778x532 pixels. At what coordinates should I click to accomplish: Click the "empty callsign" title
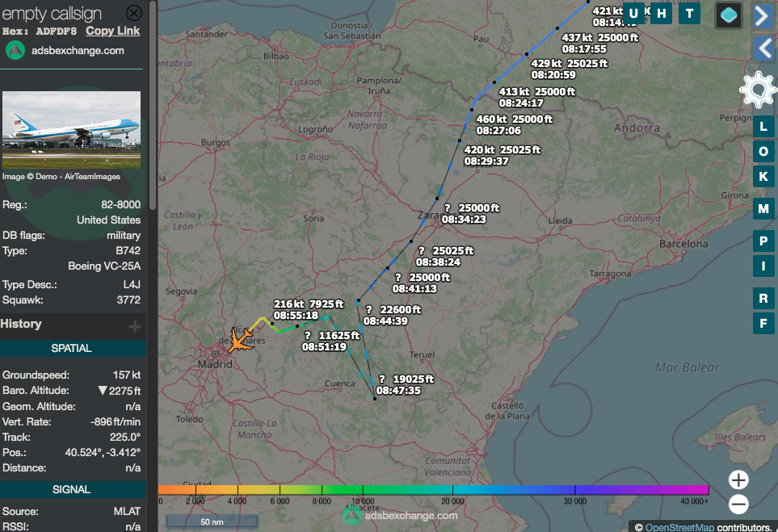[x=52, y=14]
